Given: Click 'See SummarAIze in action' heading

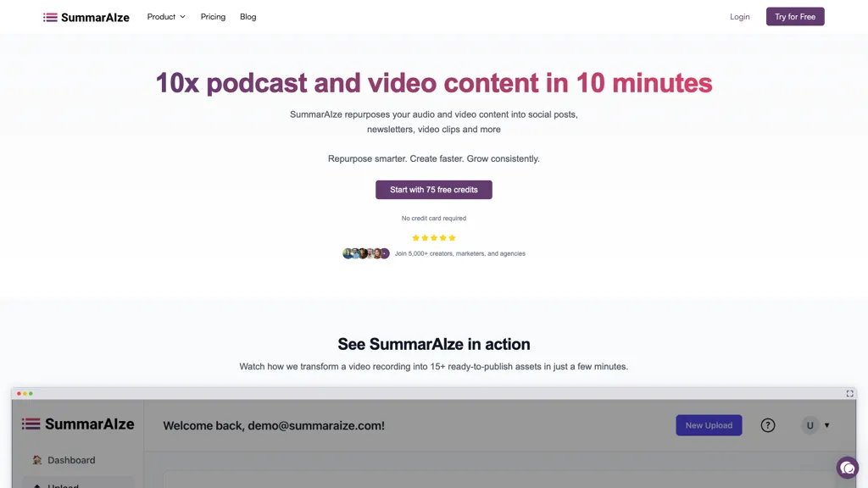Looking at the screenshot, I should [433, 344].
